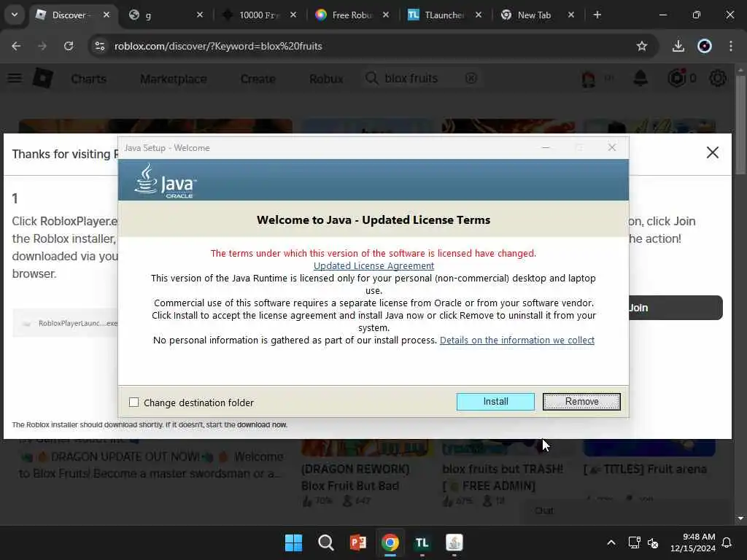Open Details on the information we collect link
The width and height of the screenshot is (747, 560).
[517, 340]
